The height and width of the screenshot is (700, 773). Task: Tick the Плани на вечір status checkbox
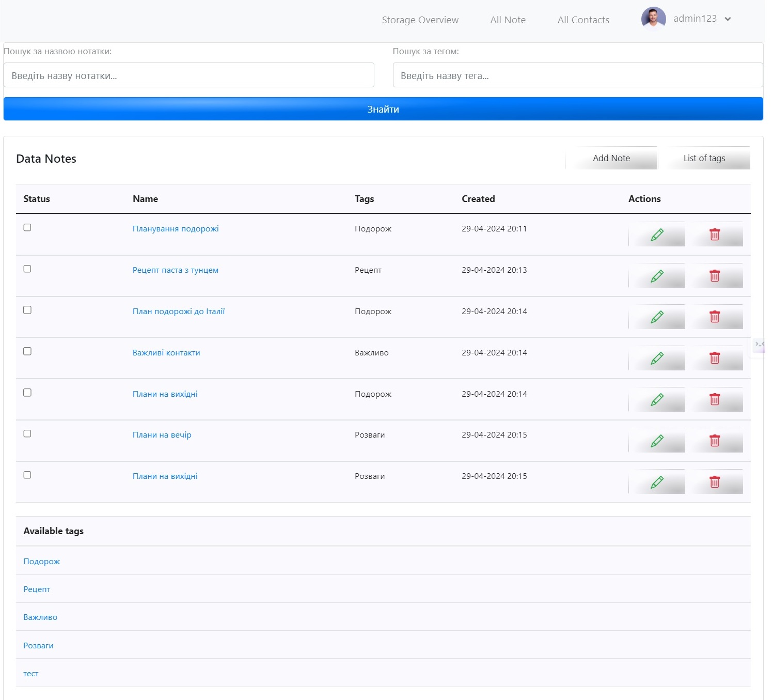coord(27,433)
